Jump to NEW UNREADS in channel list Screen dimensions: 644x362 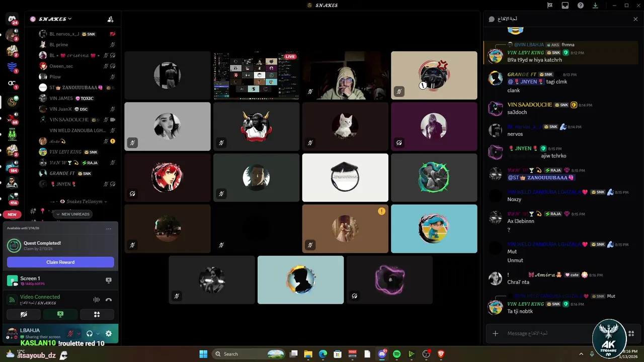[73, 214]
